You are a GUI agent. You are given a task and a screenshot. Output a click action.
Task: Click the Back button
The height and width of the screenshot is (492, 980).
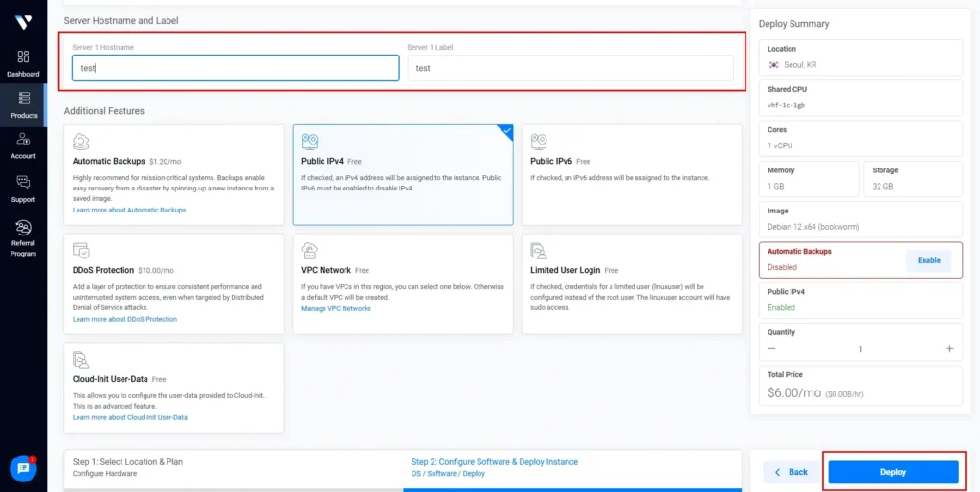click(791, 472)
